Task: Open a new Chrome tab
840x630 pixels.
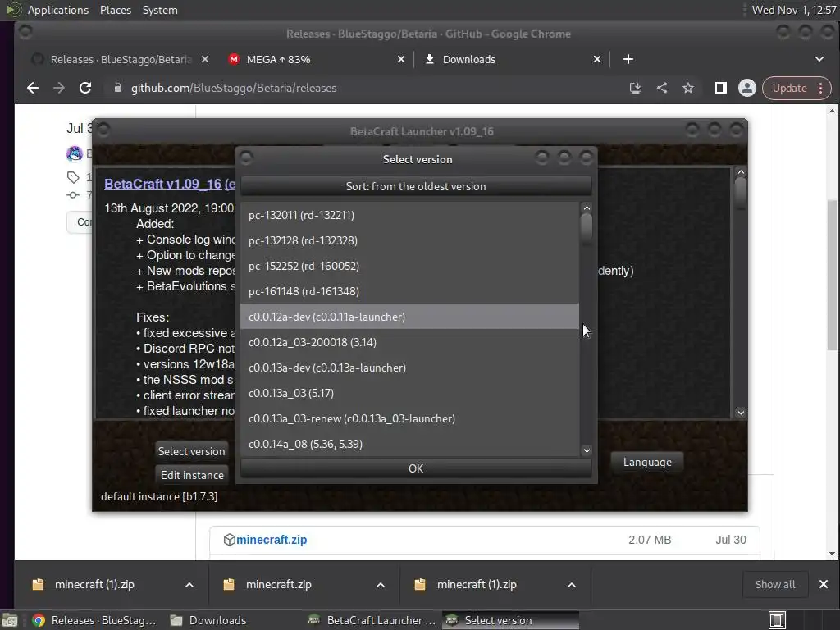Action: (628, 59)
